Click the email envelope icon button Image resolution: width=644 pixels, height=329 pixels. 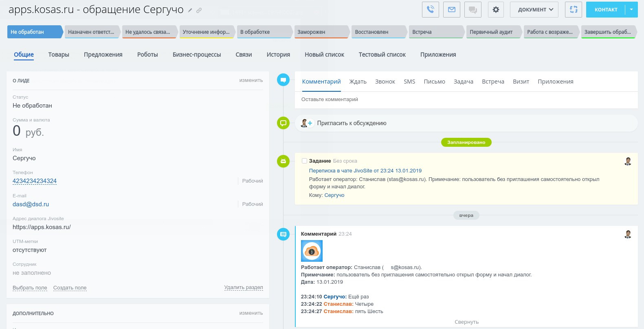(x=451, y=9)
